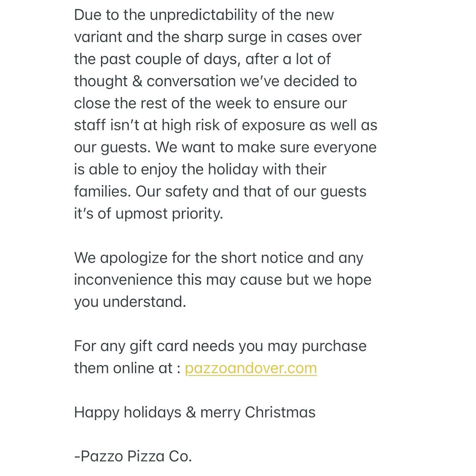Click the 'our guests. We want to make' line
476x476 pixels.
(x=225, y=147)
